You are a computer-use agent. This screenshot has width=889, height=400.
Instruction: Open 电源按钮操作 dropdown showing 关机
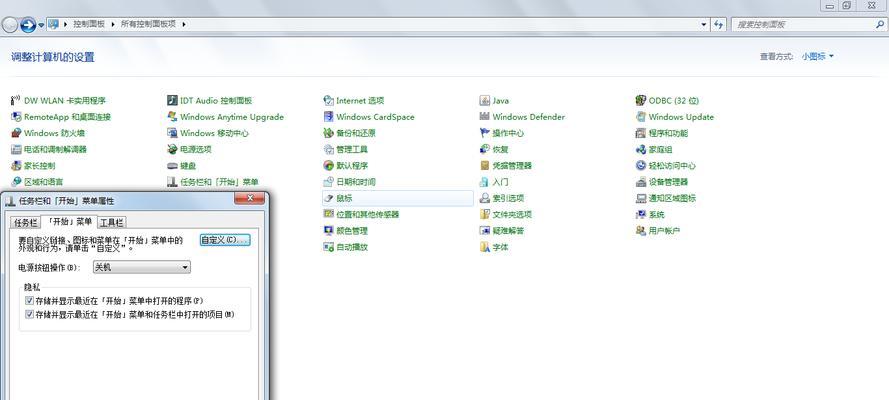[x=142, y=267]
